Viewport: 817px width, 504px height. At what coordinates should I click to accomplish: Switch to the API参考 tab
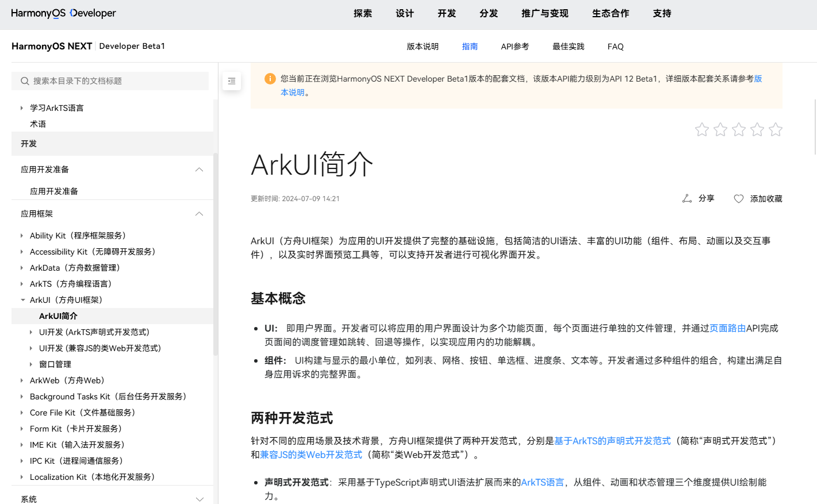[515, 47]
